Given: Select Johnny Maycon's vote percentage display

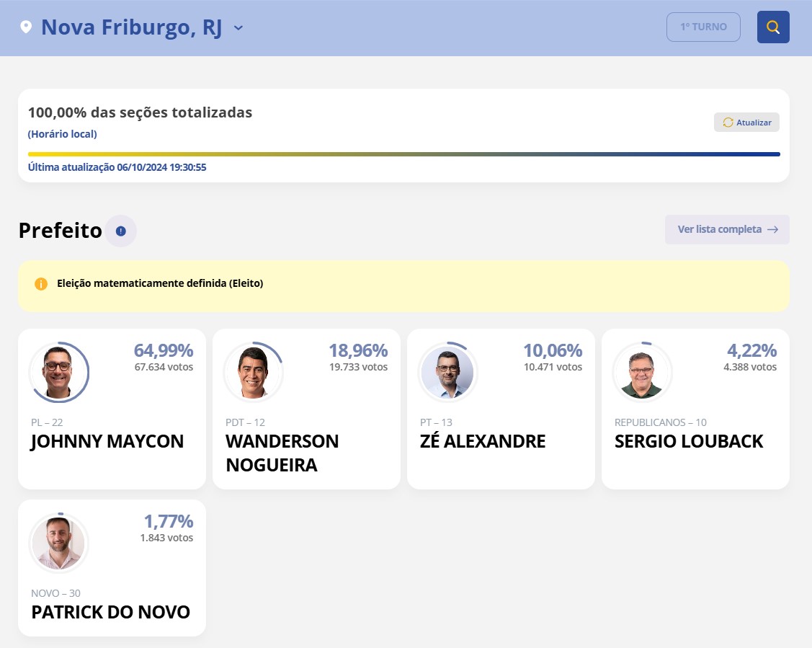Looking at the screenshot, I should click(x=163, y=350).
